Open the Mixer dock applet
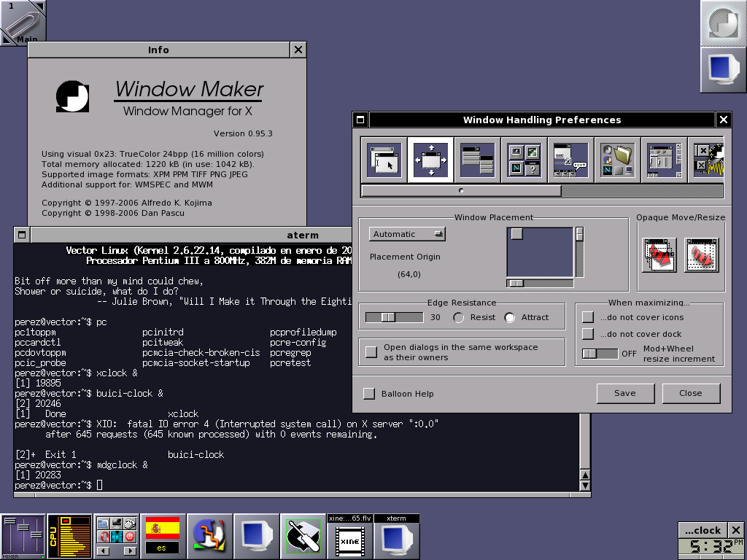Viewport: 747px width, 560px height. pos(23,537)
